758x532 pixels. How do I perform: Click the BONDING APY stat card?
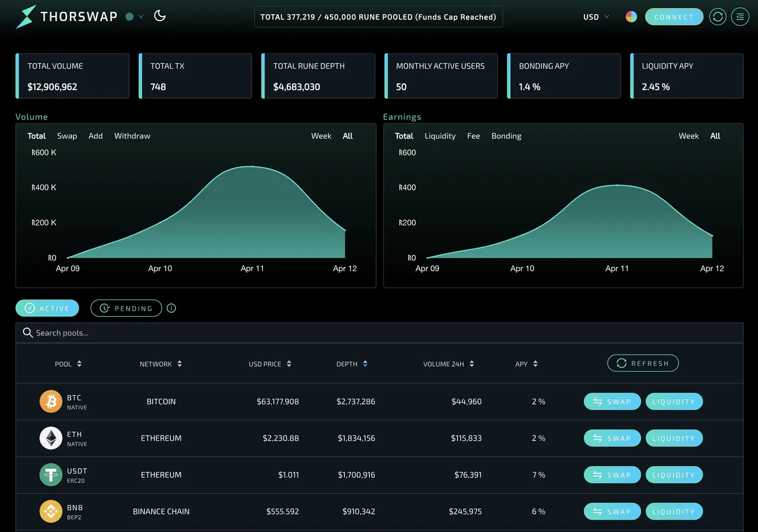coord(564,76)
